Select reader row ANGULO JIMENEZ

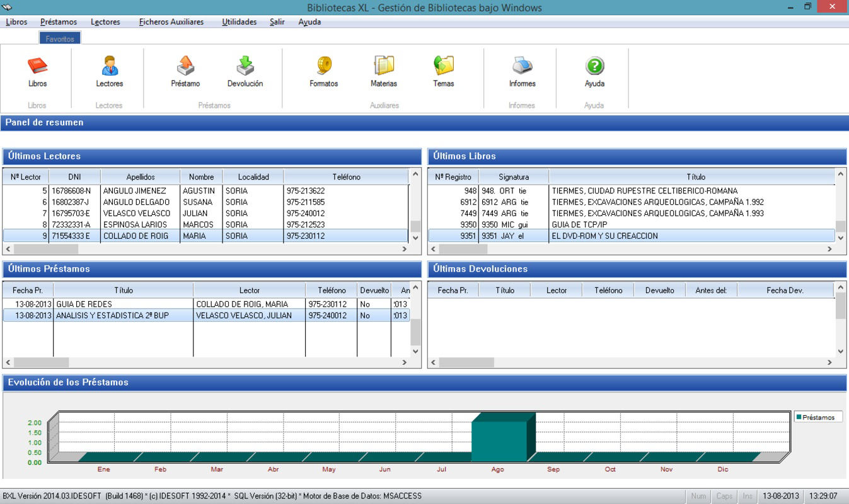pos(207,190)
